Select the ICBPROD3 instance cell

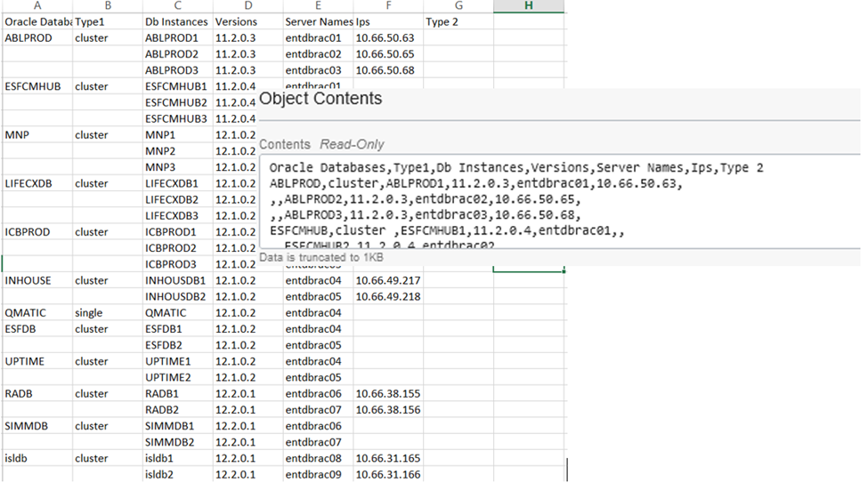click(x=178, y=264)
